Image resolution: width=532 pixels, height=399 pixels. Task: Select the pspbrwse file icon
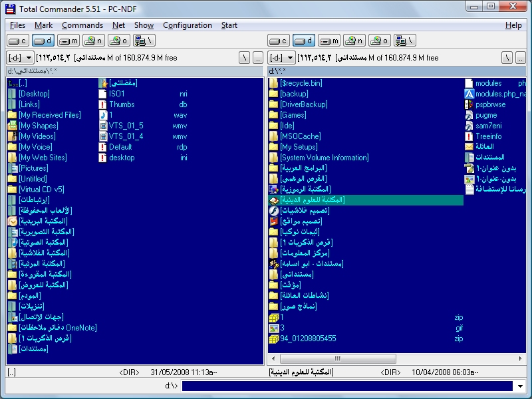pos(469,104)
